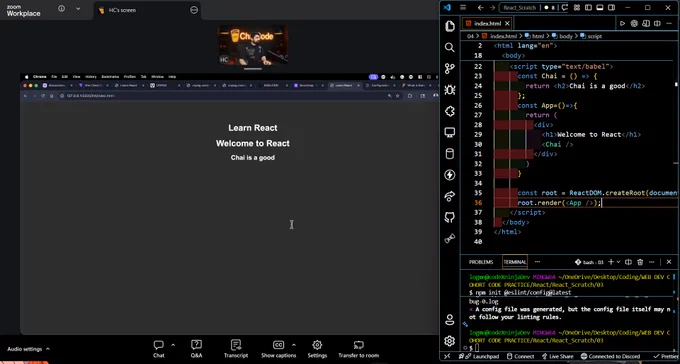Open the Manage gear in VS Code
The image size is (680, 364).
click(x=450, y=341)
